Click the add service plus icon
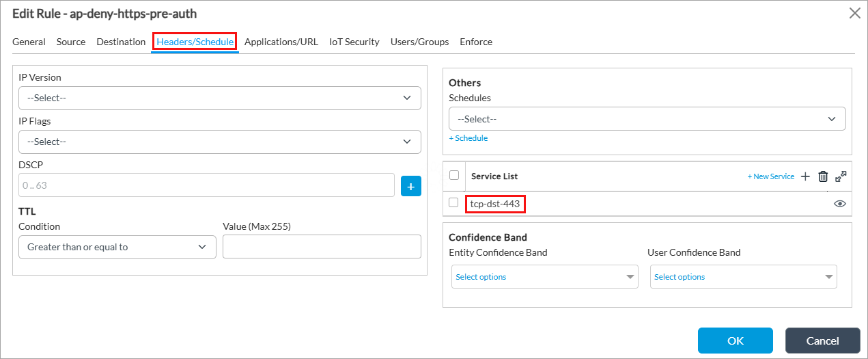Viewport: 868px width, 359px height. coord(805,176)
